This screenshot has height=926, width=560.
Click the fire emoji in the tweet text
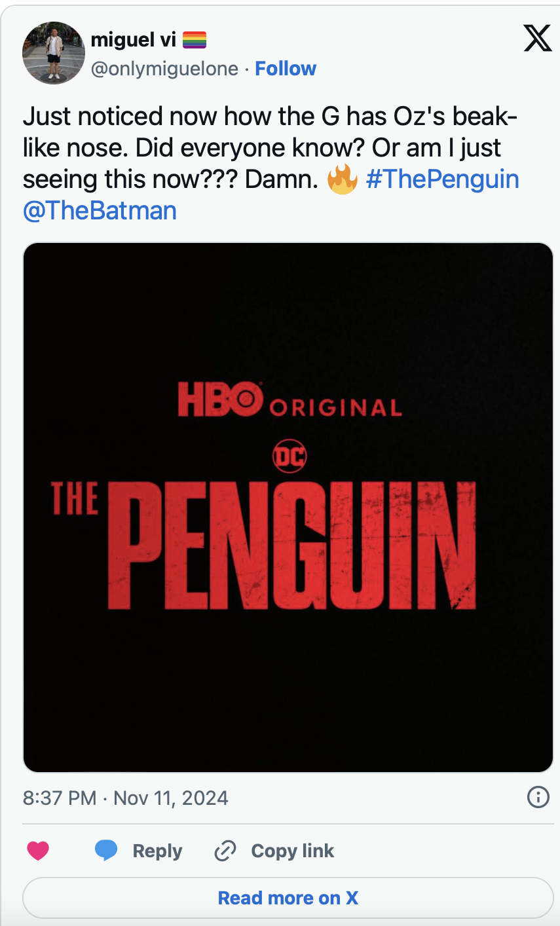tap(343, 179)
